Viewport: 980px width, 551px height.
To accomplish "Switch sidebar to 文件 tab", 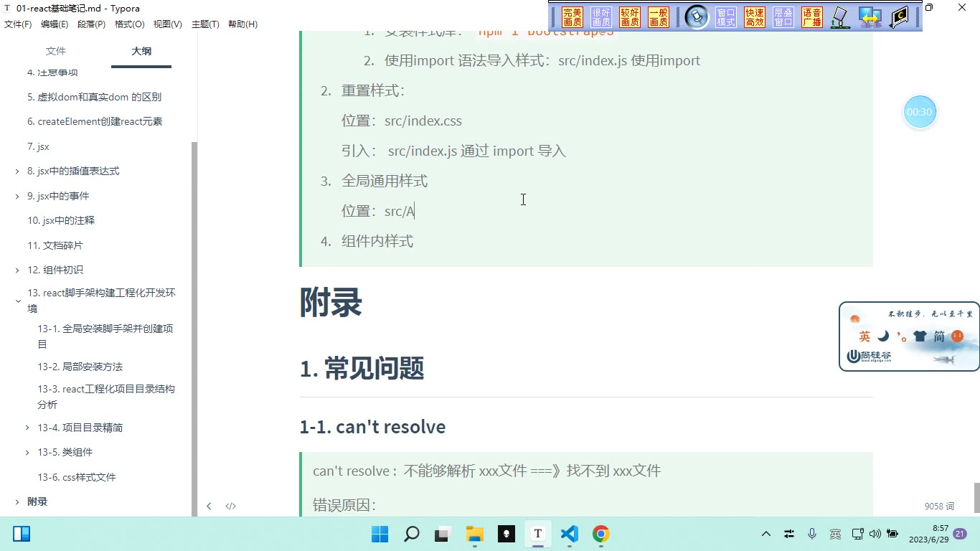I will tap(56, 51).
